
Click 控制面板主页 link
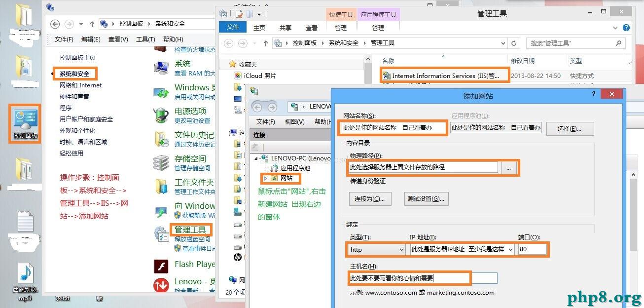coord(77,58)
